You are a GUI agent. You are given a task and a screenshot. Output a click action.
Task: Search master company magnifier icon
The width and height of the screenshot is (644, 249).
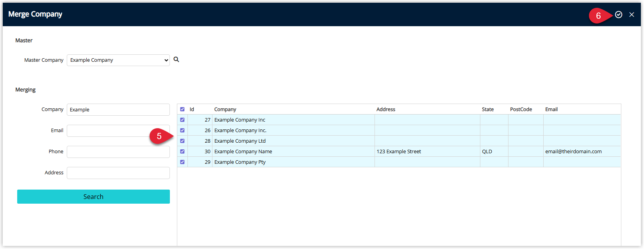(176, 59)
